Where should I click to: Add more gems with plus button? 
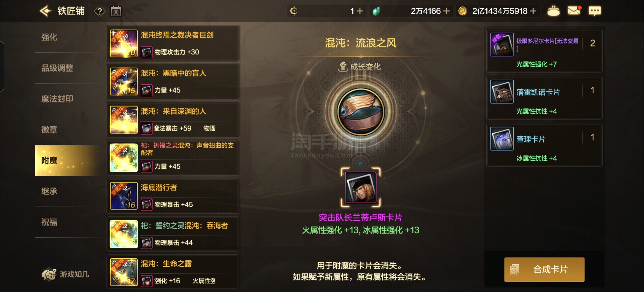(447, 11)
